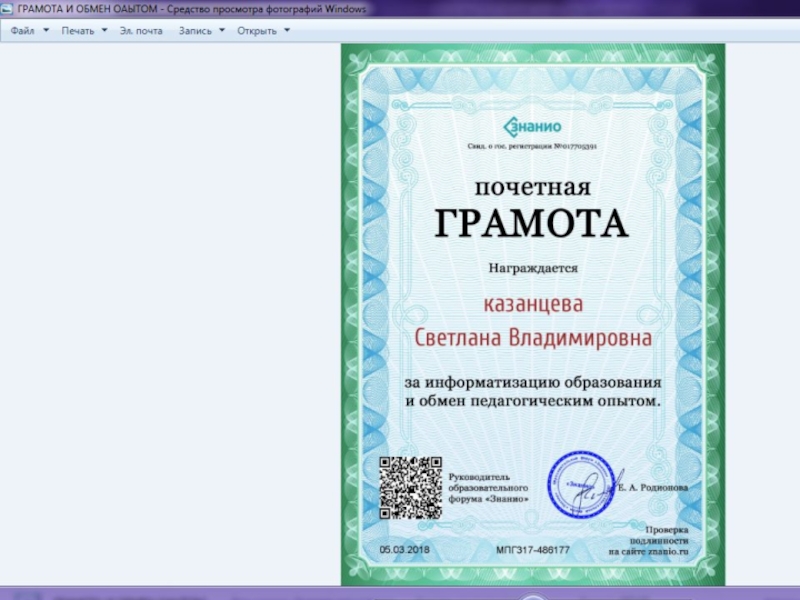Screen dimensions: 800x600
Task: Expand the arrow next to Печать
Action: click(x=105, y=30)
